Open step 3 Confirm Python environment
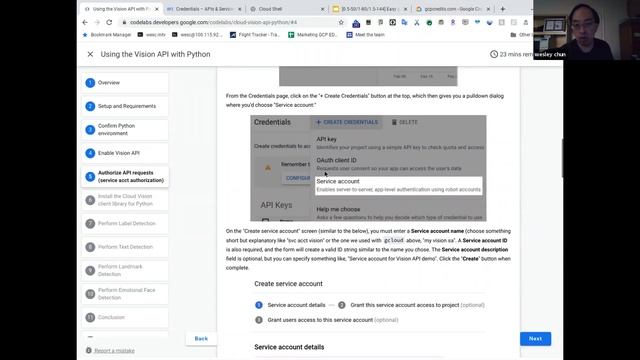Viewport: 640px width, 360px height. coord(125,130)
